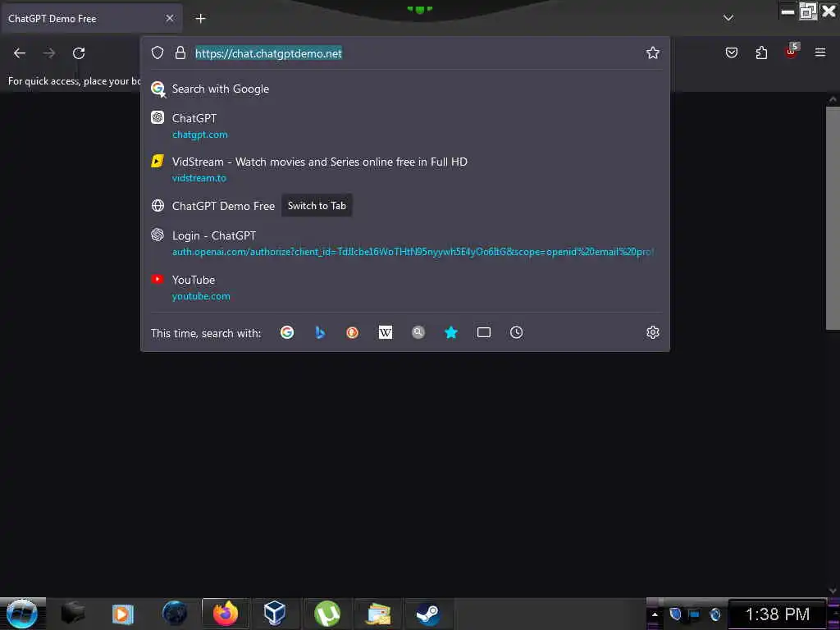Open a new tab

(200, 19)
